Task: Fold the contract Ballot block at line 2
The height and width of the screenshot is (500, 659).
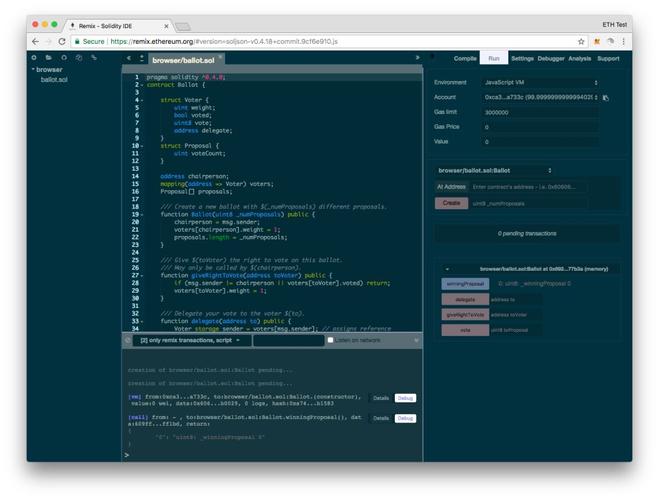Action: coord(142,85)
